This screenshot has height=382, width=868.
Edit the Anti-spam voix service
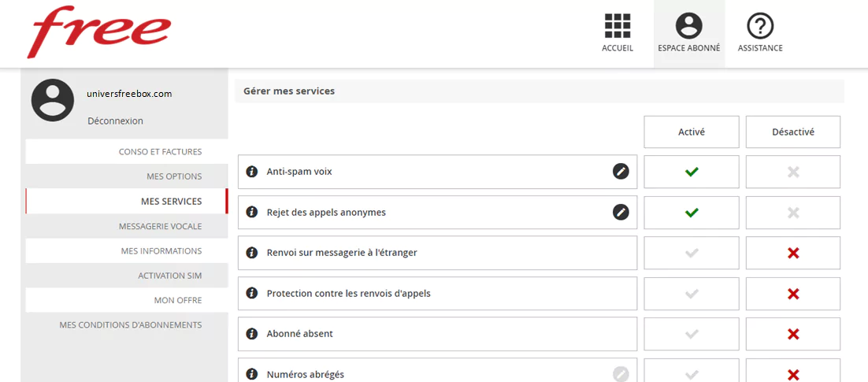[x=621, y=172]
